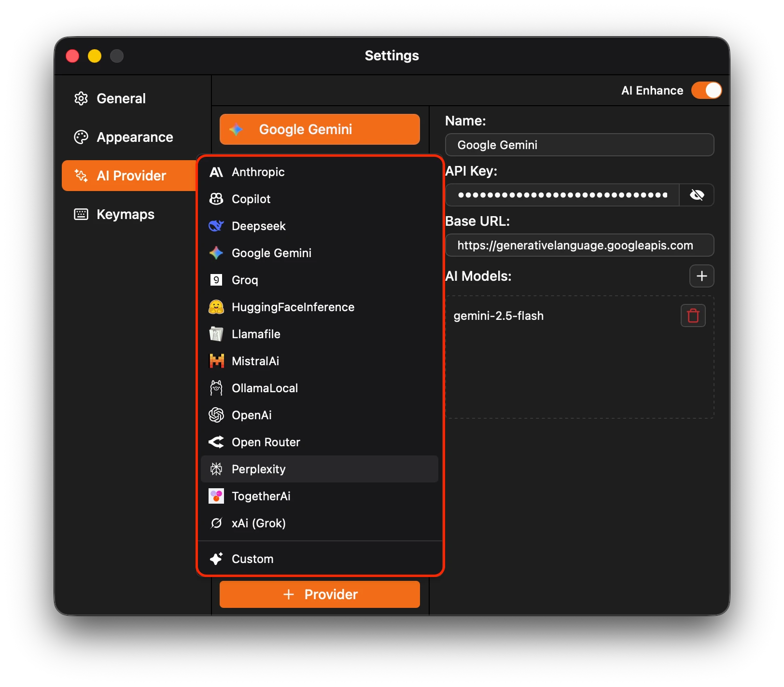Switch to AI Provider tab
The image size is (784, 687).
pos(129,176)
